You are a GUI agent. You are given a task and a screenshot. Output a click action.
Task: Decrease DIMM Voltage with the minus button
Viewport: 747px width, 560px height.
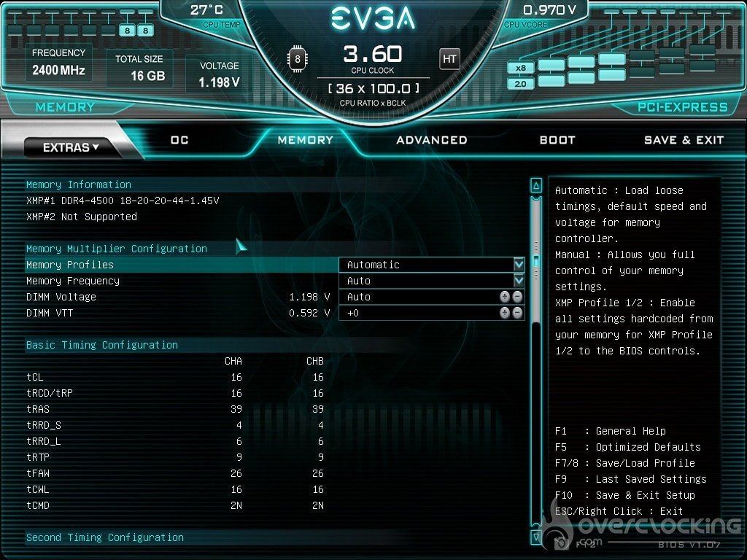517,297
